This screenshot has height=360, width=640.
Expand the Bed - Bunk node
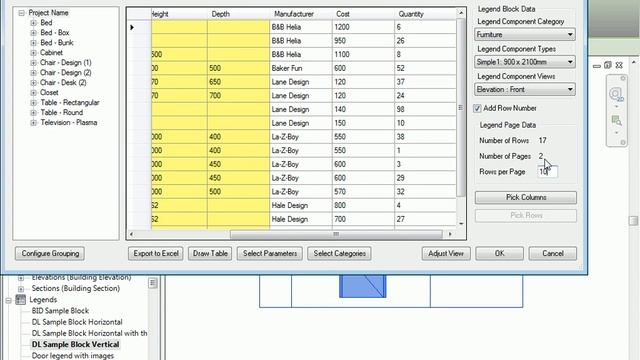[33, 43]
